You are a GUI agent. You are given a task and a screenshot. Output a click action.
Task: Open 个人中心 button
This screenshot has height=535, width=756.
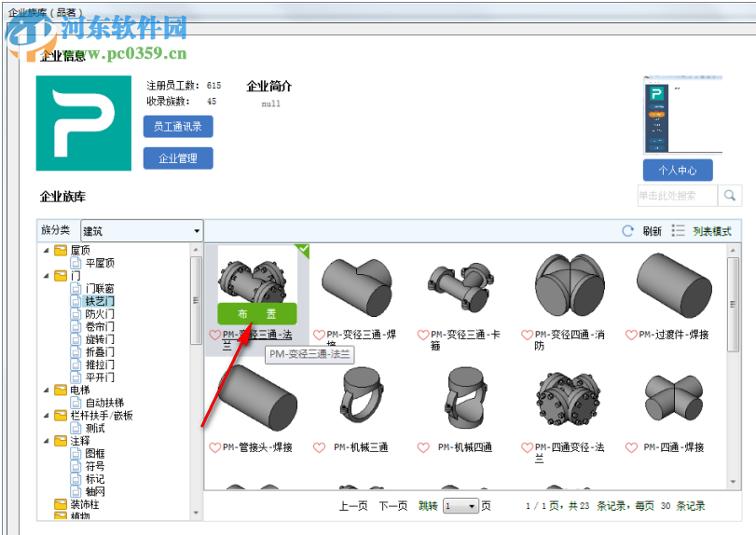678,171
